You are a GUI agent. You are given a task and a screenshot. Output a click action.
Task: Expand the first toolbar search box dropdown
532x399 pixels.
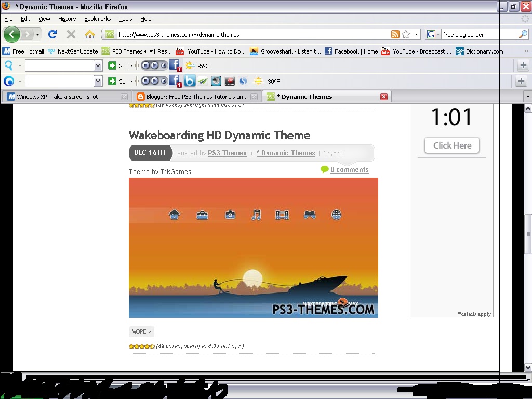[x=98, y=65]
